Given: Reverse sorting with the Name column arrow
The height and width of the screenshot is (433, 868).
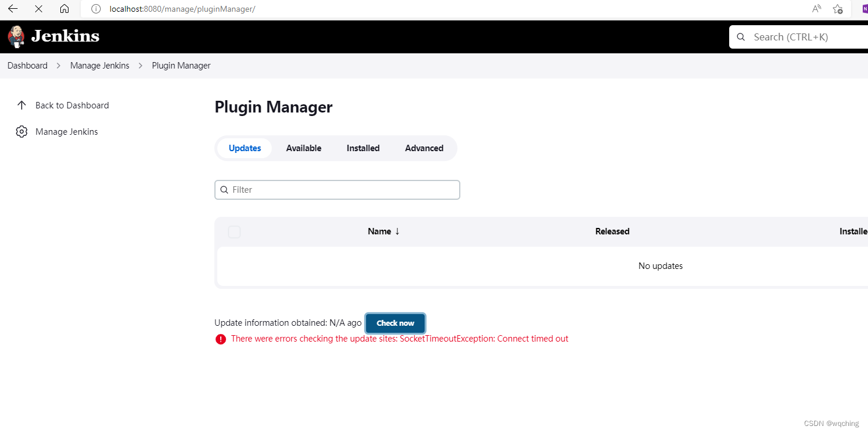Looking at the screenshot, I should [397, 231].
